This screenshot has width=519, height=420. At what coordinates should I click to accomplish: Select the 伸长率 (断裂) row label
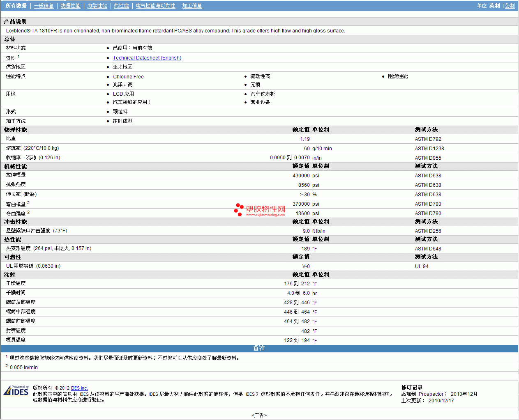pos(21,194)
